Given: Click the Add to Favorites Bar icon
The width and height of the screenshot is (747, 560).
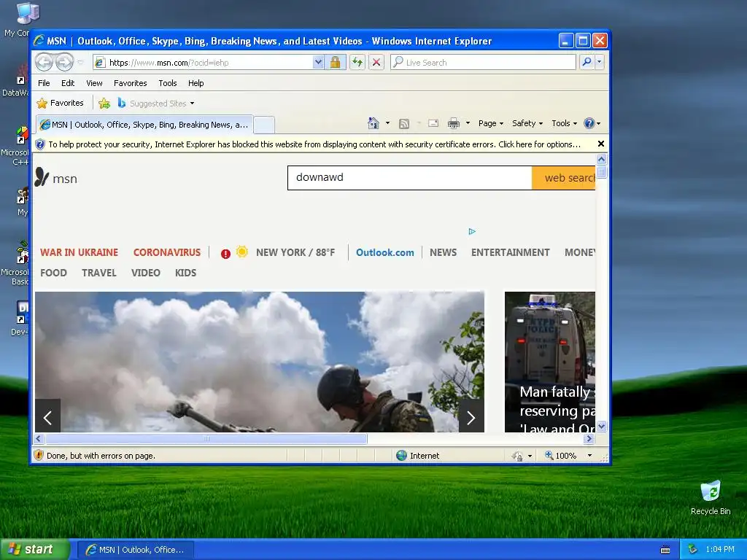Looking at the screenshot, I should point(104,103).
